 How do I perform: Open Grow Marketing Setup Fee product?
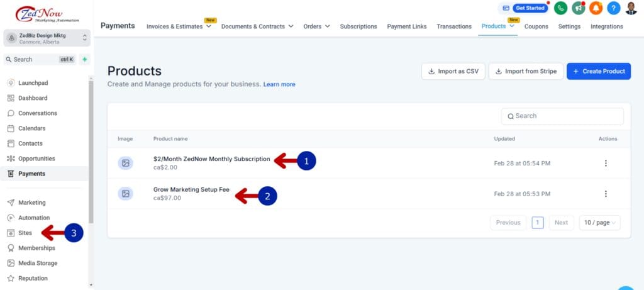tap(191, 189)
